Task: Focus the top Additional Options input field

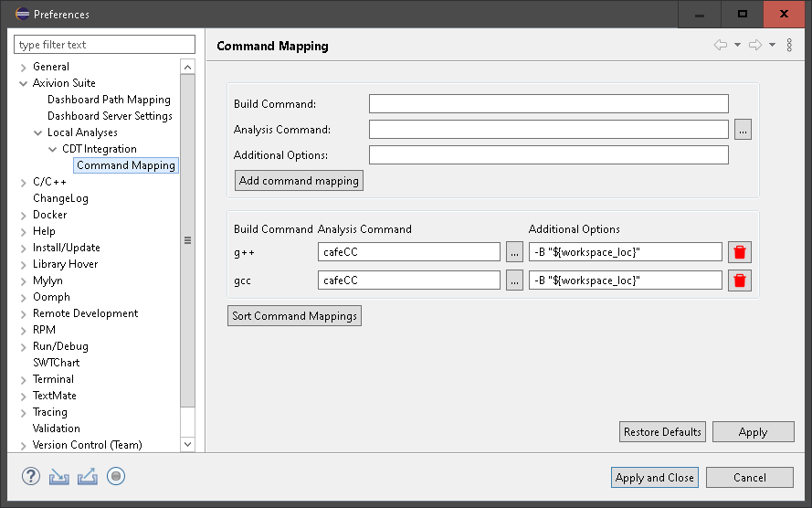Action: (x=548, y=154)
